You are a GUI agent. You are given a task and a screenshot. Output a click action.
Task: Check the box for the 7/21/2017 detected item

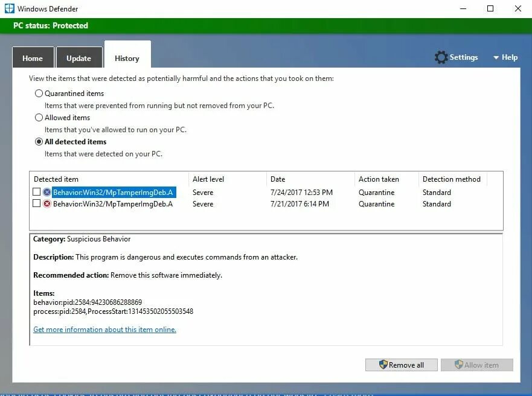[x=36, y=203]
